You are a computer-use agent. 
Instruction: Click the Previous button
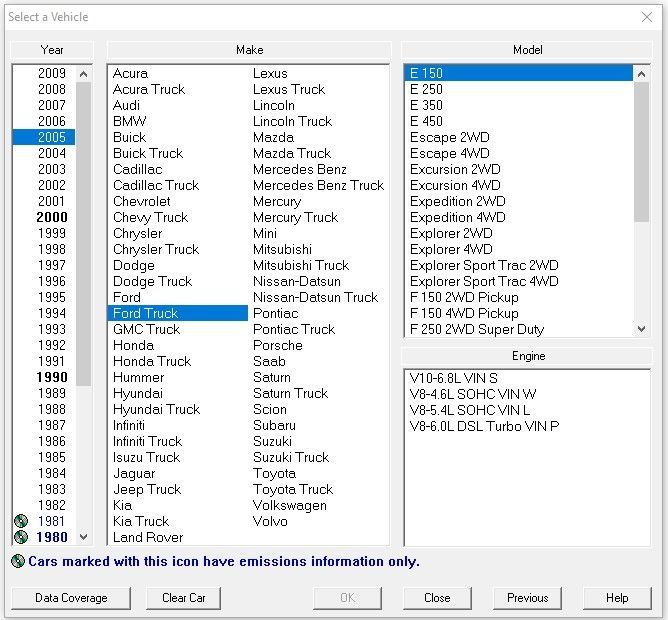(527, 598)
